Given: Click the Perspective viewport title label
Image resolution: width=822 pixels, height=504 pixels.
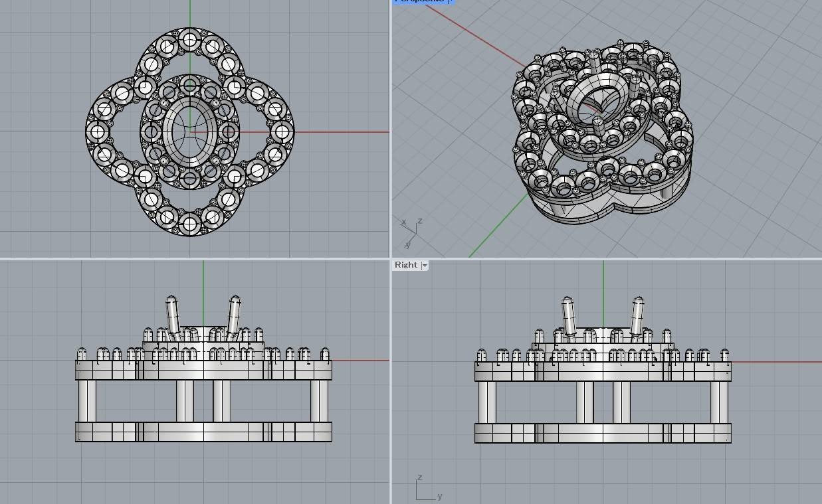Looking at the screenshot, I should click(419, 1).
